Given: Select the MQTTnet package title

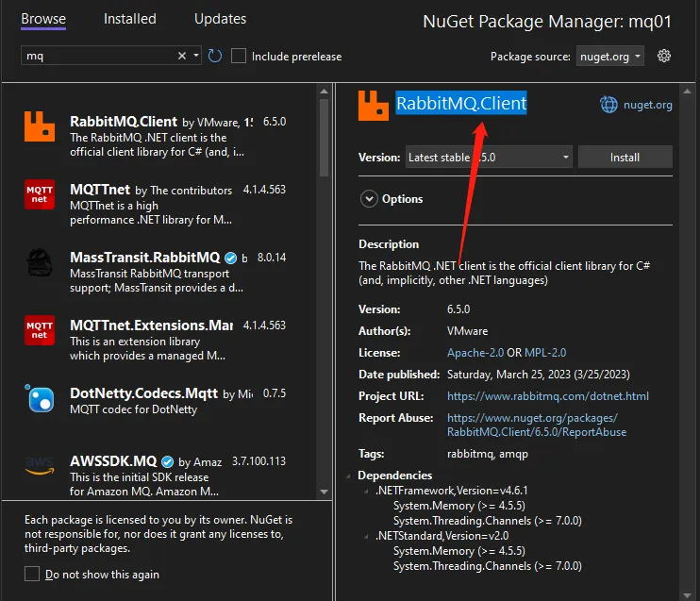Looking at the screenshot, I should tap(100, 190).
